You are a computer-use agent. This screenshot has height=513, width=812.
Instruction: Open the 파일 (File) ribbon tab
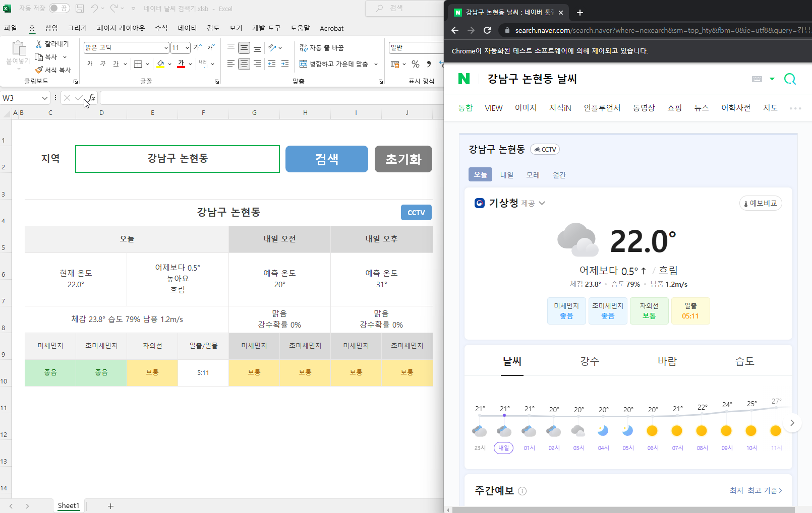coord(11,28)
